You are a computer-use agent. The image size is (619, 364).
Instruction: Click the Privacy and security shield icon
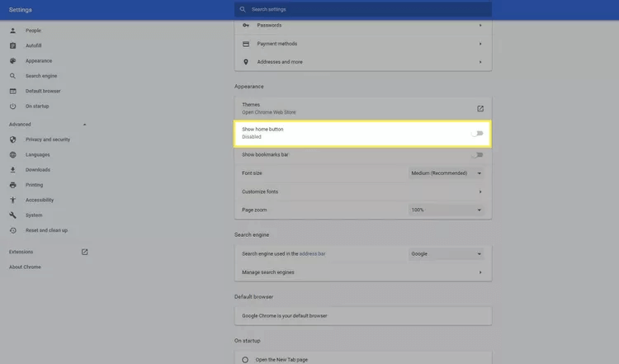tap(12, 139)
